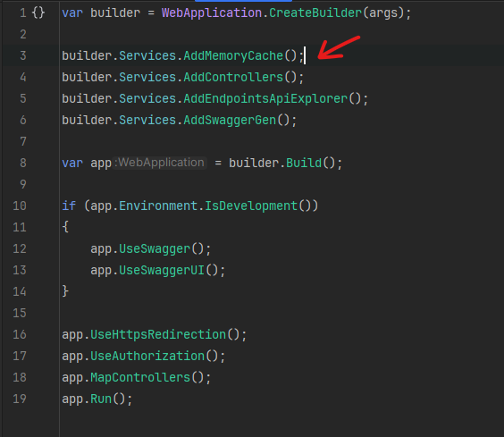Viewport: 504px width, 437px height.
Task: Click the WebApplication type hint after app
Action: click(161, 163)
